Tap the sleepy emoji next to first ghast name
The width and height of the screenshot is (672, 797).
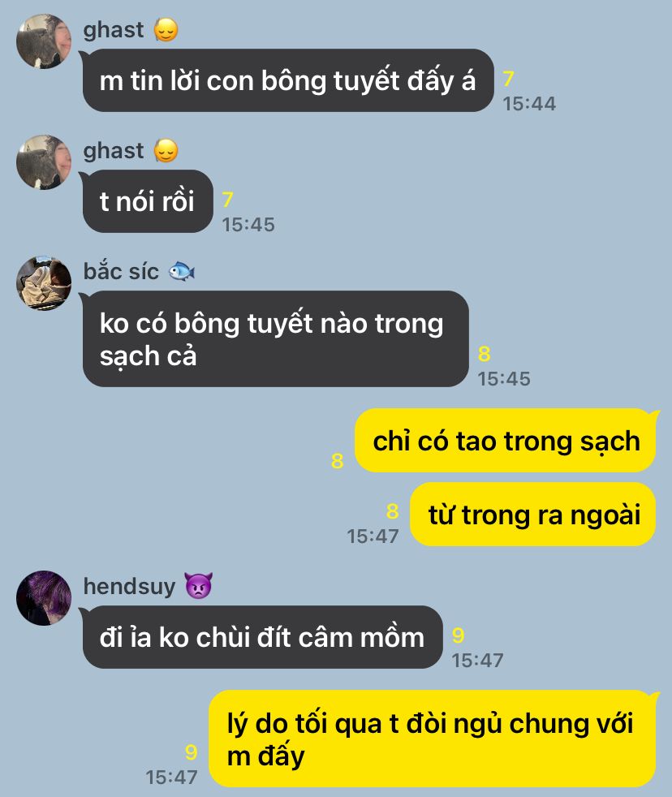pyautogui.click(x=166, y=30)
